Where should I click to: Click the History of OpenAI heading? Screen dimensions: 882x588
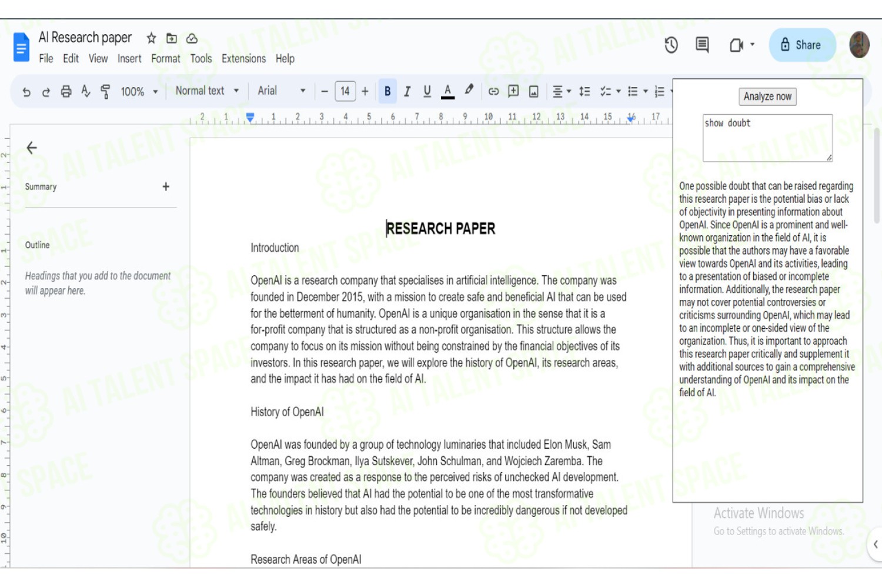[x=287, y=412]
